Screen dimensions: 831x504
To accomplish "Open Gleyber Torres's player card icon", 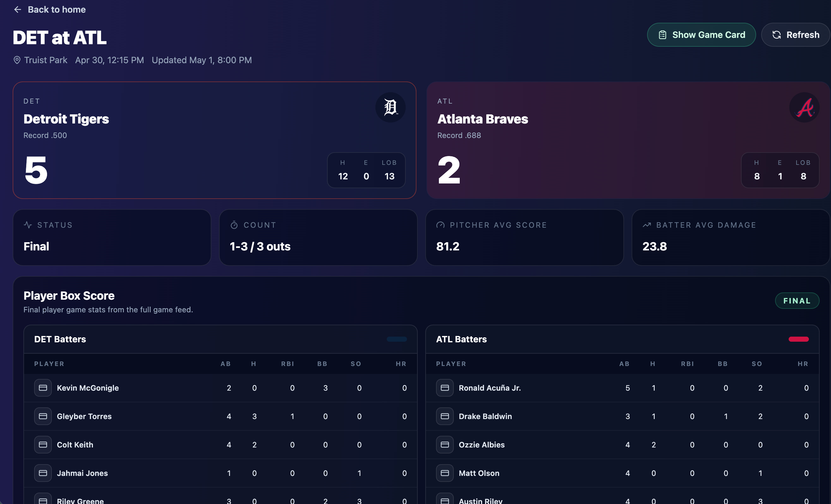I will (43, 416).
